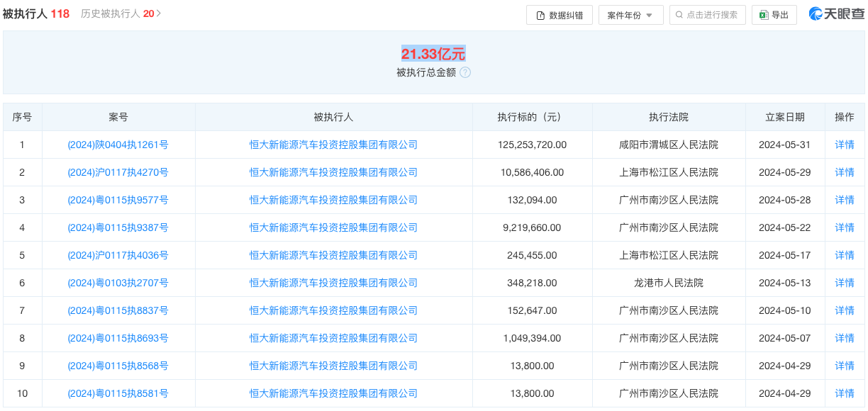This screenshot has width=868, height=411.
Task: Open the 案件年份 dropdown
Action: (x=631, y=15)
